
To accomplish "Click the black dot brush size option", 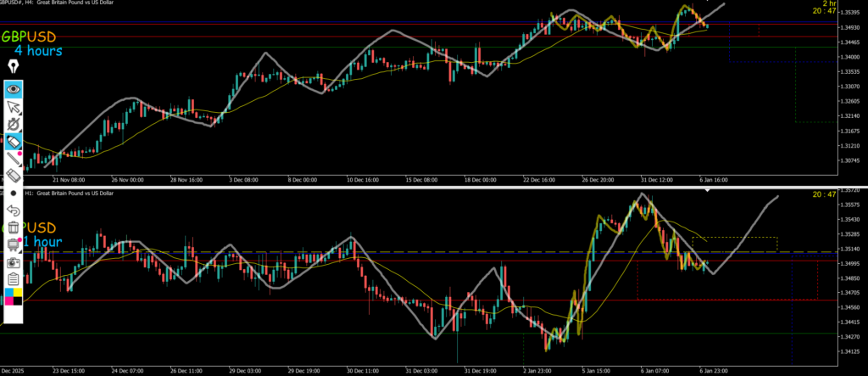I will [x=14, y=193].
